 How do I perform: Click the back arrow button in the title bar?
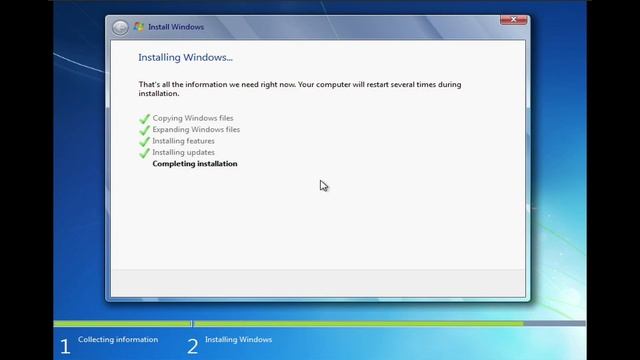pyautogui.click(x=120, y=27)
